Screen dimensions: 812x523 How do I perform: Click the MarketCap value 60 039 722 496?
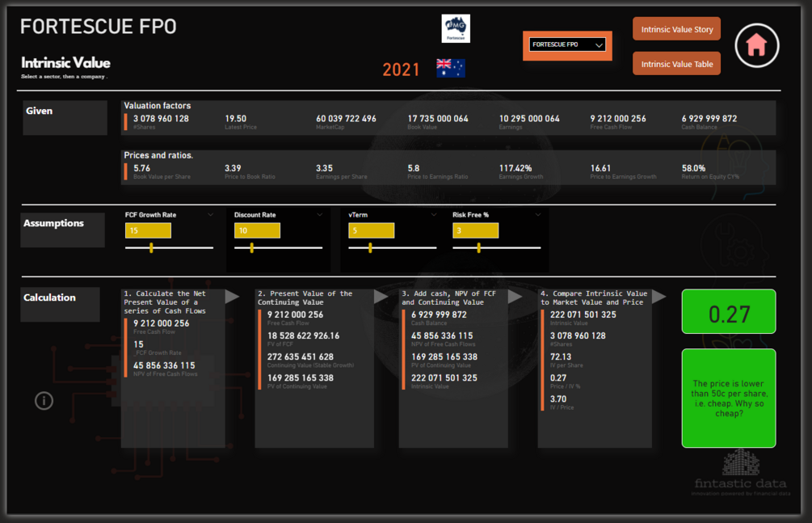tap(346, 119)
